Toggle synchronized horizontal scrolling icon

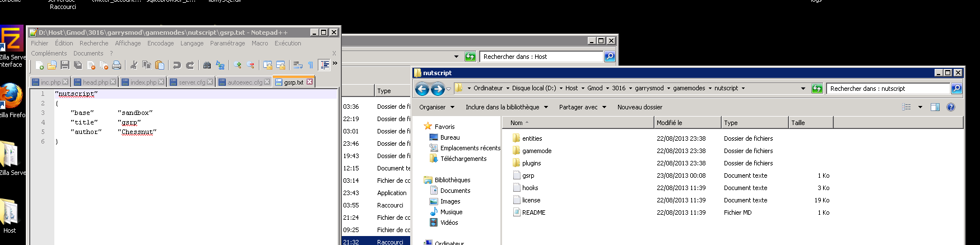(x=281, y=66)
